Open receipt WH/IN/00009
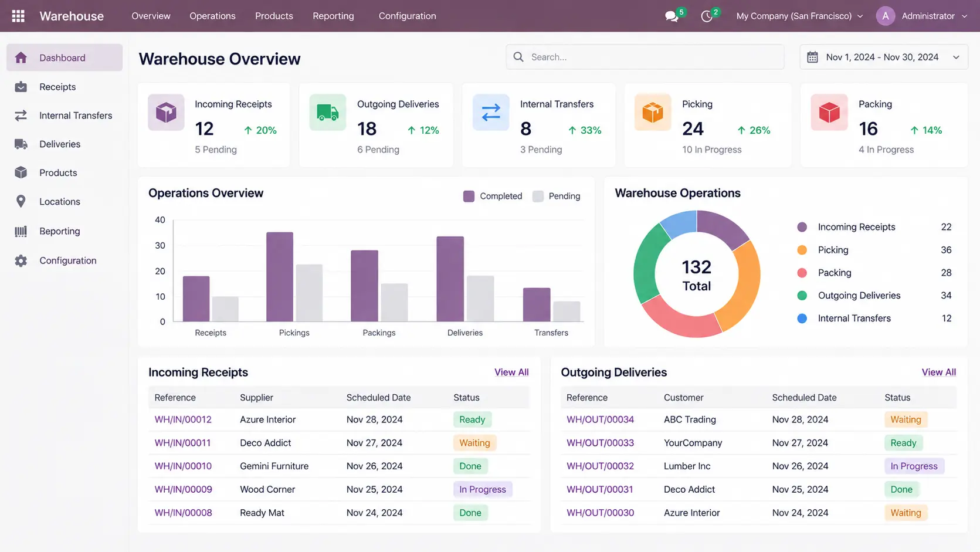The height and width of the screenshot is (552, 980). (183, 489)
